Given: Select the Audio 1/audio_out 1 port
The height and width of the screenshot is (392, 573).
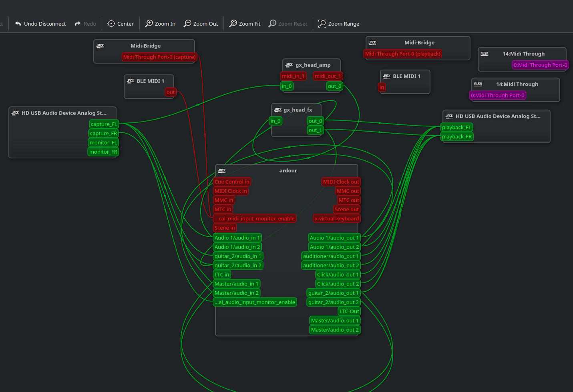Looking at the screenshot, I should (x=334, y=238).
